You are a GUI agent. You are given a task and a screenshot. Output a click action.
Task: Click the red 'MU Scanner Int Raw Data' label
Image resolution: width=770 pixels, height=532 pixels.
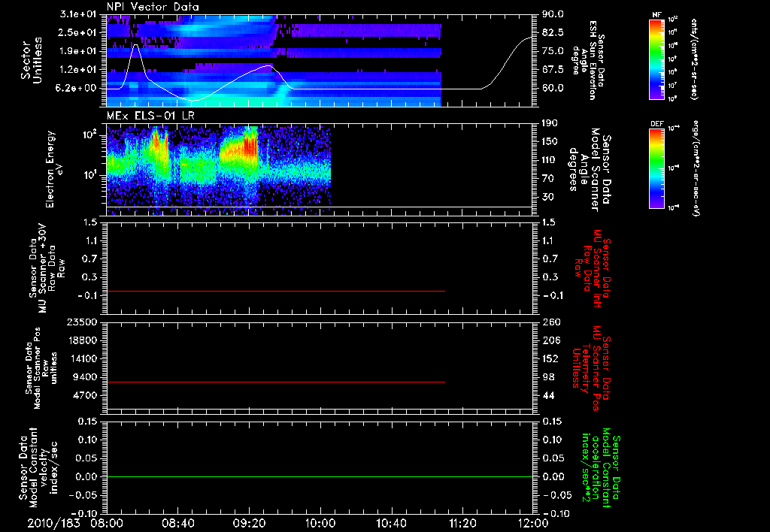point(591,268)
